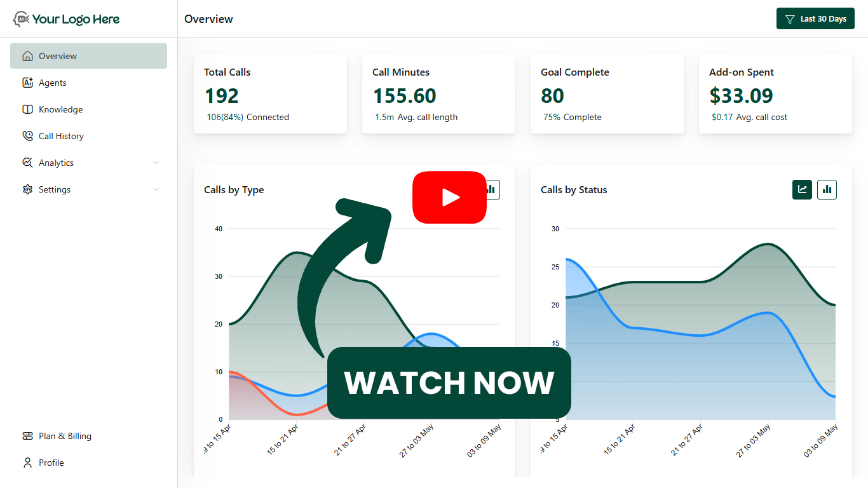Click the AI Agents icon
Viewport: 868px width, 488px height.
click(27, 83)
